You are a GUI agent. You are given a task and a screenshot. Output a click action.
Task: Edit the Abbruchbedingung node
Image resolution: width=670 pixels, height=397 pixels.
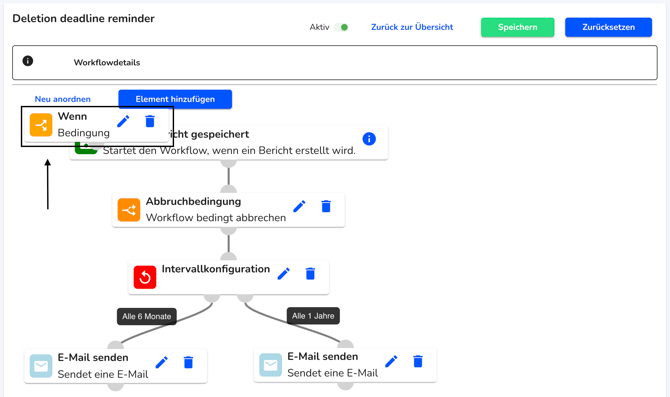coord(299,206)
